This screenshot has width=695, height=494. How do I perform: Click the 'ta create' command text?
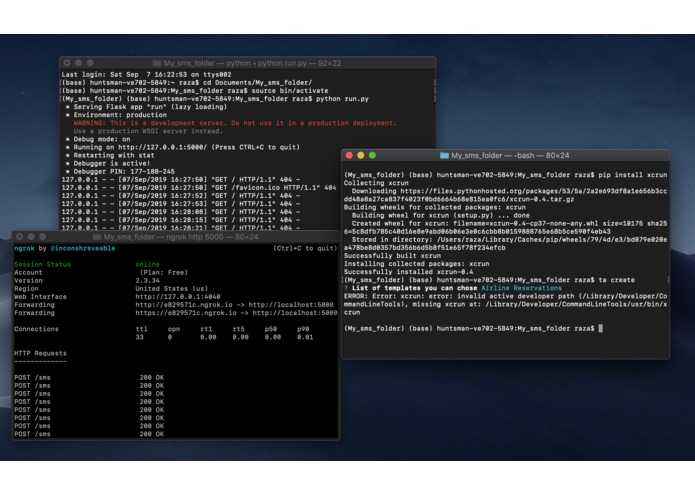coord(617,280)
